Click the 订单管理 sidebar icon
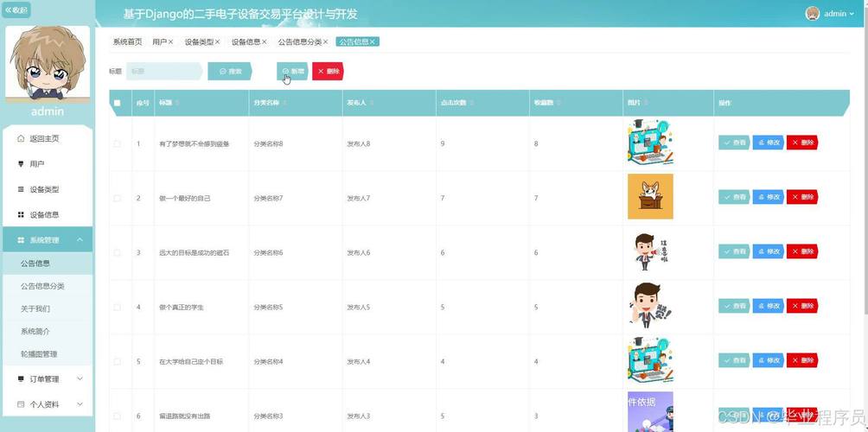 21,379
